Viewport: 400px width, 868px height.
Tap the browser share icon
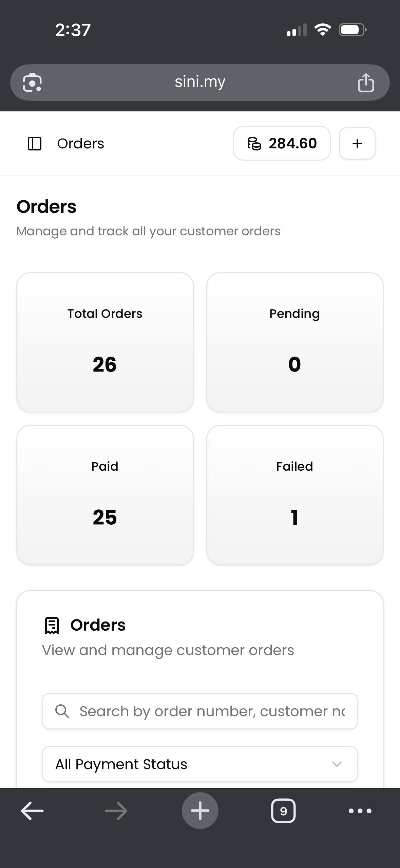point(366,83)
